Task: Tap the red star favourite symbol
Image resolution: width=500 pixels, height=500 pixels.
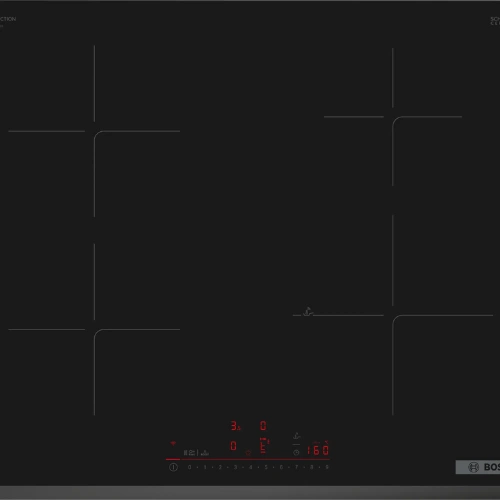Action: click(x=248, y=453)
